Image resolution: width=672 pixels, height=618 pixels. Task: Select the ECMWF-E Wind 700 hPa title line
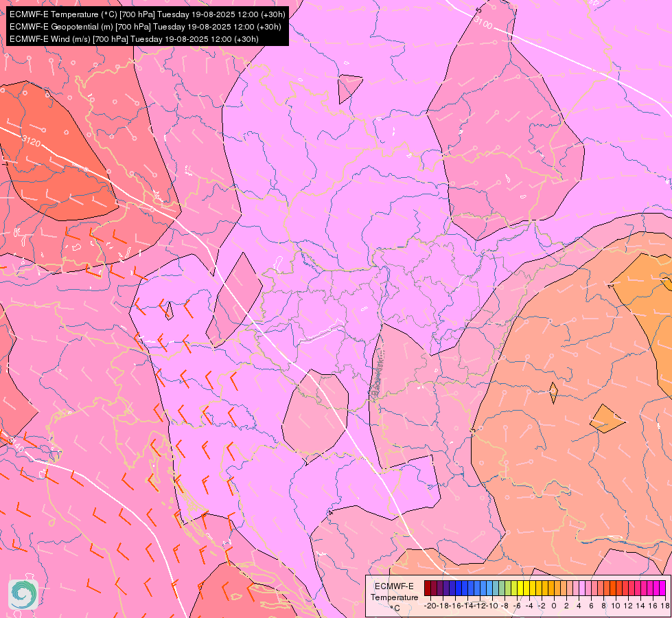(134, 39)
